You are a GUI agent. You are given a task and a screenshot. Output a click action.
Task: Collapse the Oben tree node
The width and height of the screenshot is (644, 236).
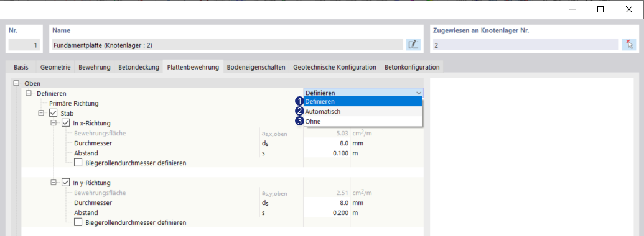tap(16, 83)
